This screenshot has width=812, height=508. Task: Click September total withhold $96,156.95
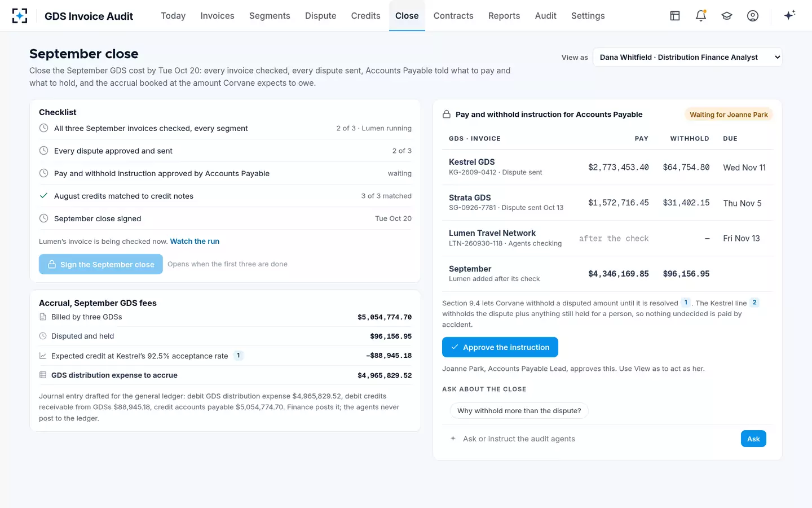pyautogui.click(x=686, y=274)
